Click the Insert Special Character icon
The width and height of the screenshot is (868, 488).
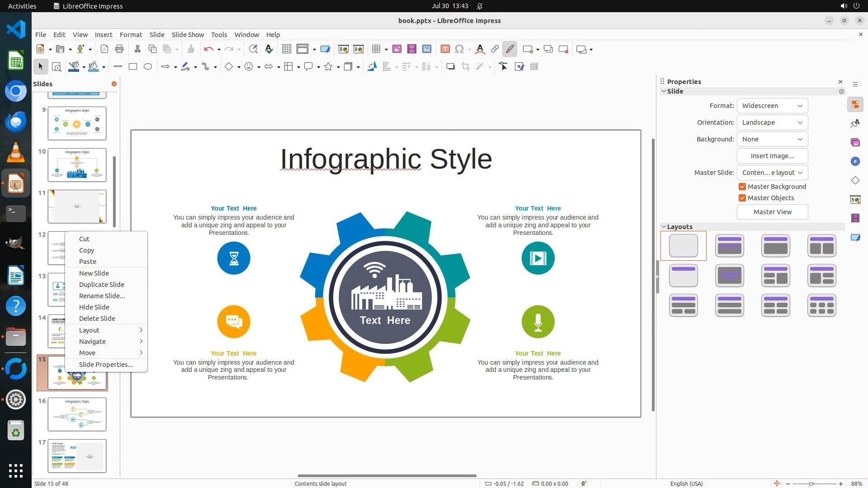coord(459,49)
